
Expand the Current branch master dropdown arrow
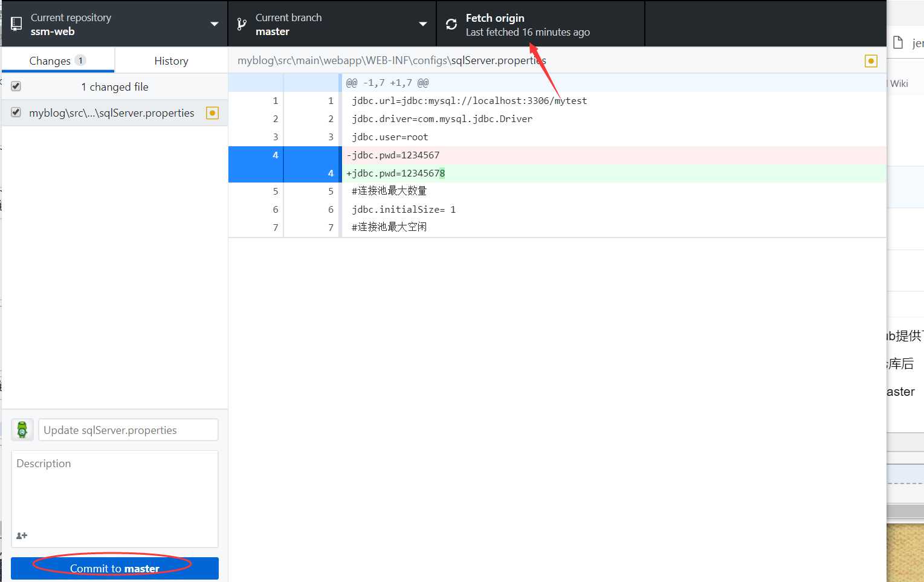(x=422, y=24)
